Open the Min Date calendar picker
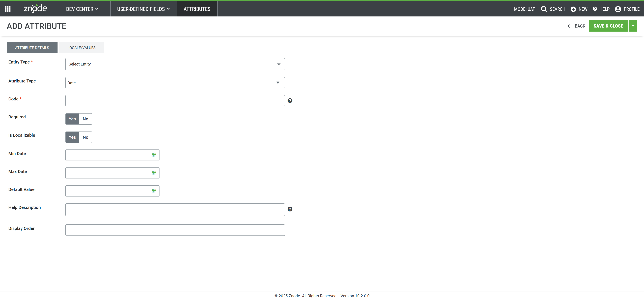Image resolution: width=644 pixels, height=306 pixels. [154, 155]
